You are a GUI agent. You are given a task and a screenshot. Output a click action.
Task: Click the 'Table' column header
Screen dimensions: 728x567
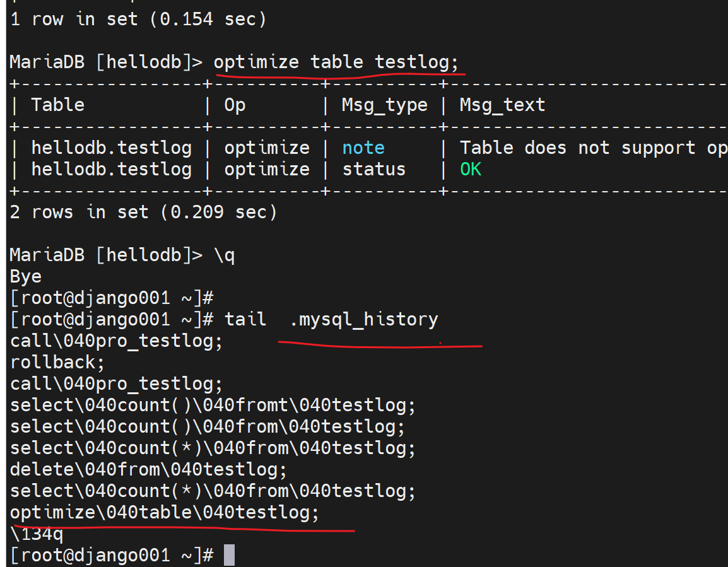pyautogui.click(x=57, y=105)
